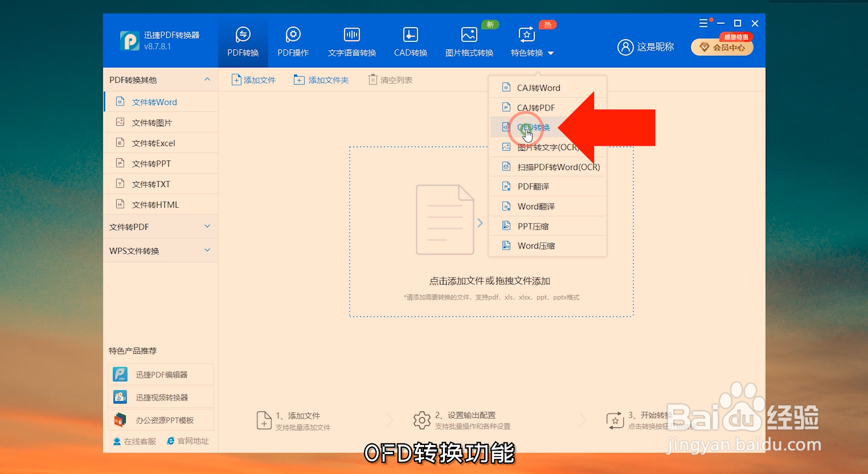Select 文件转图片 in sidebar

tap(161, 123)
